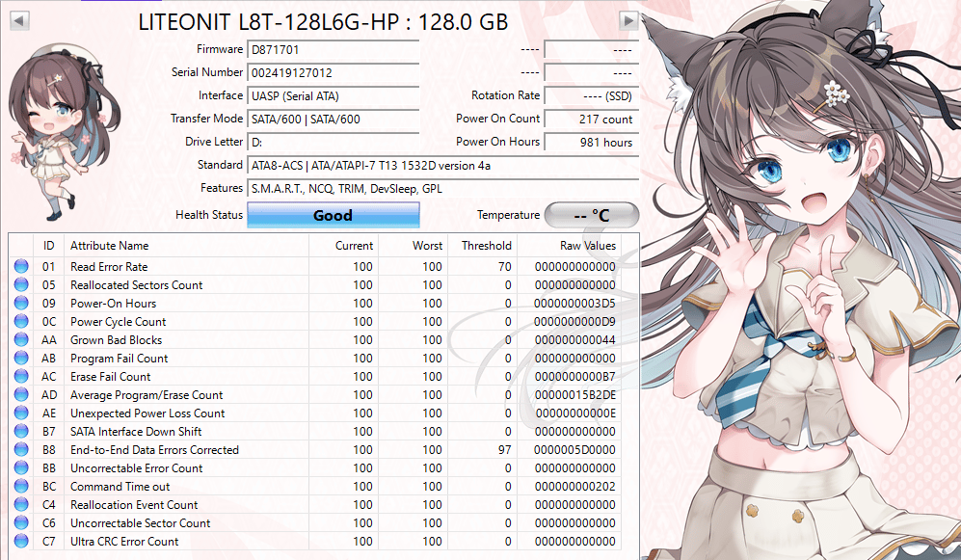Go to next disk with right arrow
The height and width of the screenshot is (560, 961).
(x=628, y=21)
